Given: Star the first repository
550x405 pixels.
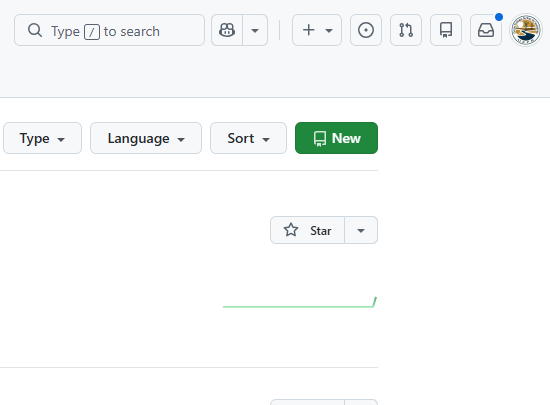Looking at the screenshot, I should 308,230.
